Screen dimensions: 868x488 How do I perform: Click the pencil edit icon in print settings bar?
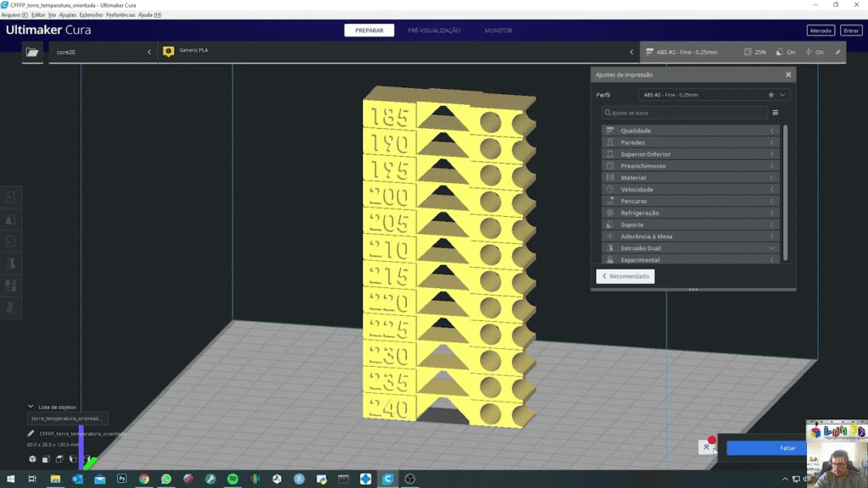pos(838,52)
